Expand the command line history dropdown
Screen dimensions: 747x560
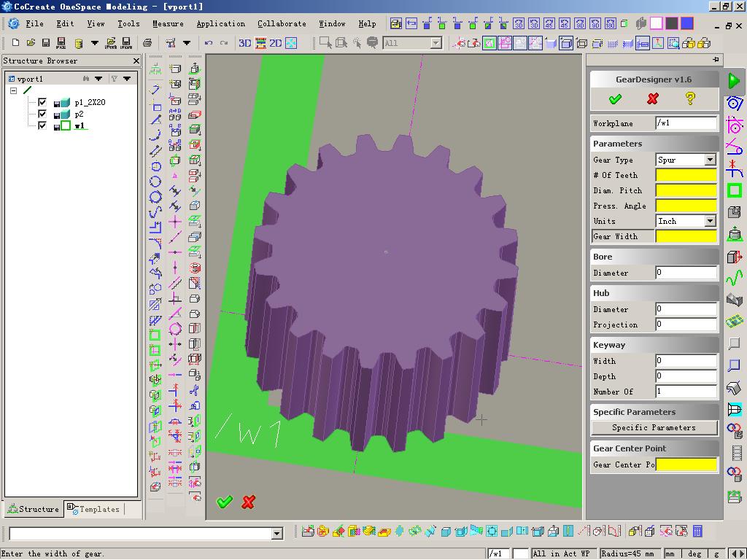click(276, 534)
